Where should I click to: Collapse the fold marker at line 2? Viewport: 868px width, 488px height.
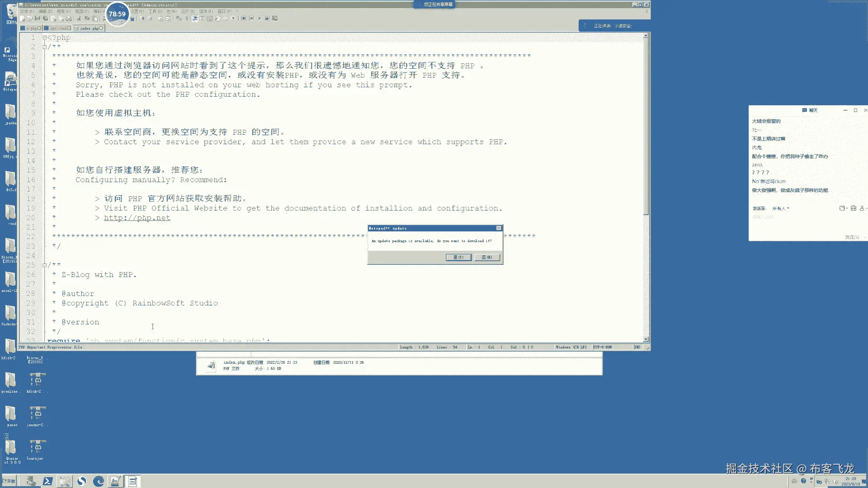click(x=45, y=47)
